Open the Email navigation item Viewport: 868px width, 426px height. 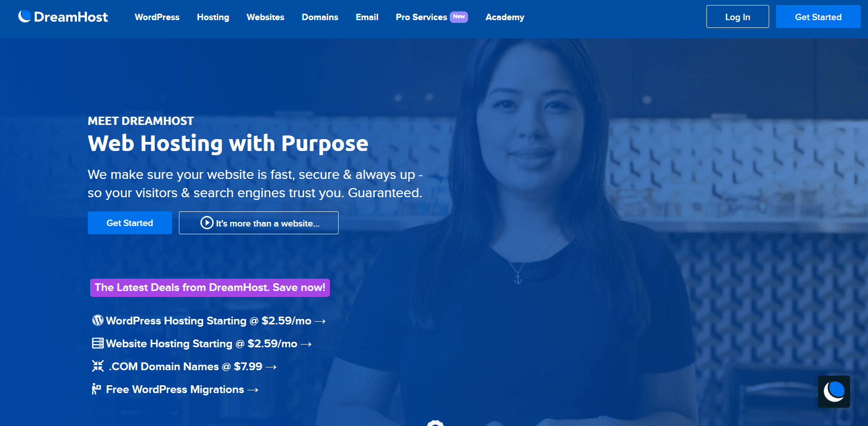tap(367, 17)
